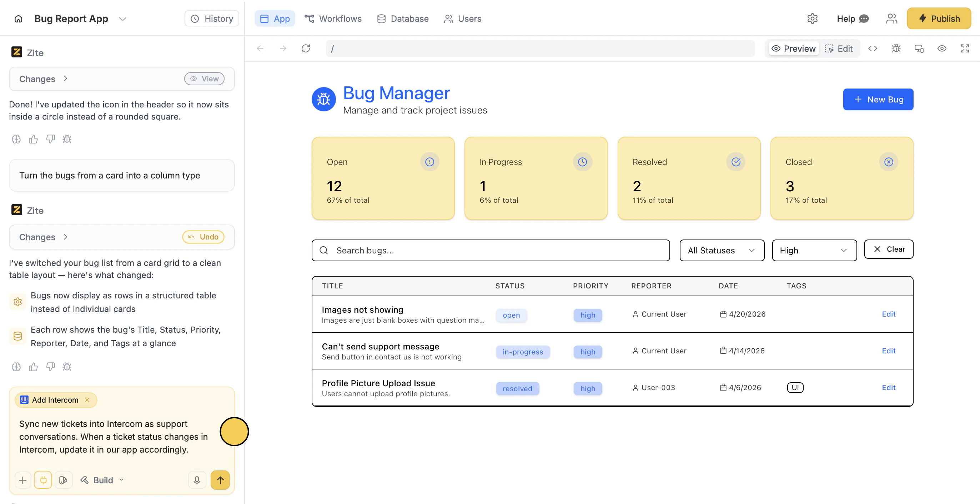Click the home icon beside Bug Report App
This screenshot has height=504, width=980.
pyautogui.click(x=18, y=19)
